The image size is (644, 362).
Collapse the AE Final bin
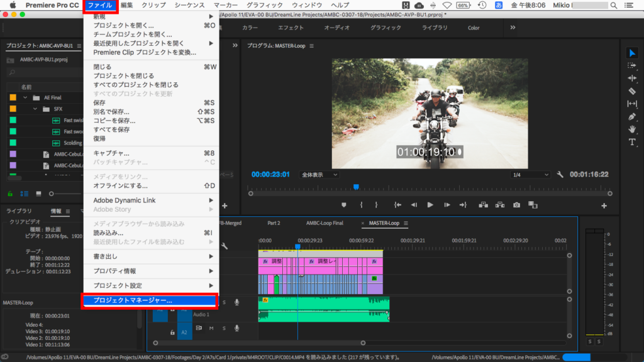[x=26, y=97]
